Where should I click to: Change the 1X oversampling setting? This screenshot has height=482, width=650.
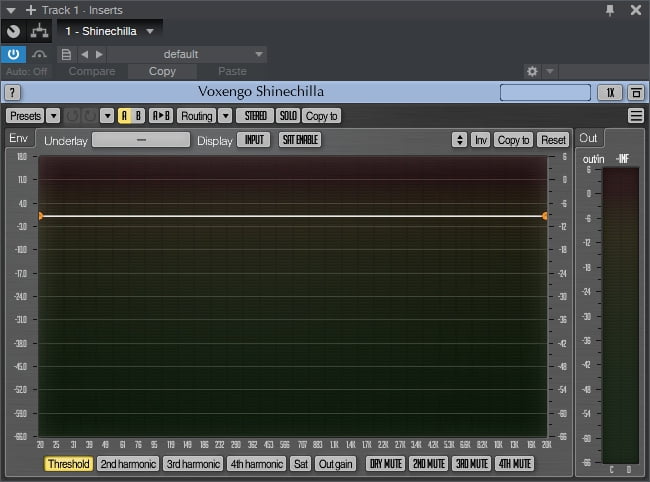point(609,92)
